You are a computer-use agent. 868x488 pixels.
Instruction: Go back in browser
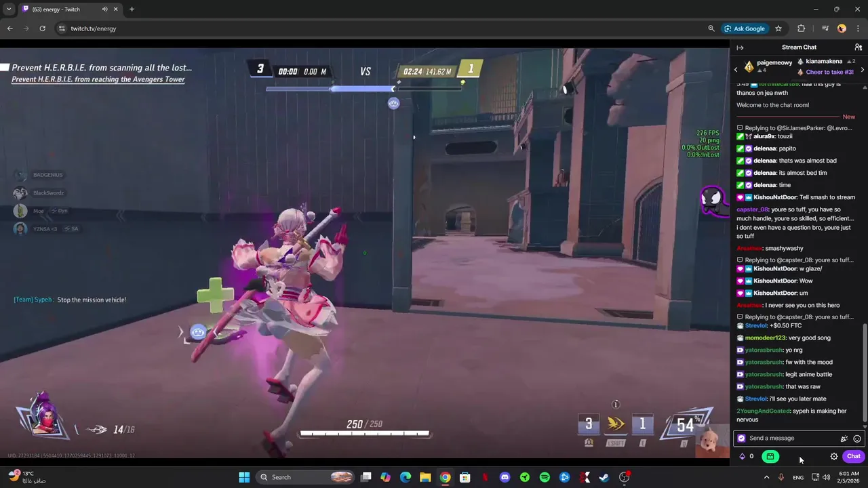tap(9, 28)
